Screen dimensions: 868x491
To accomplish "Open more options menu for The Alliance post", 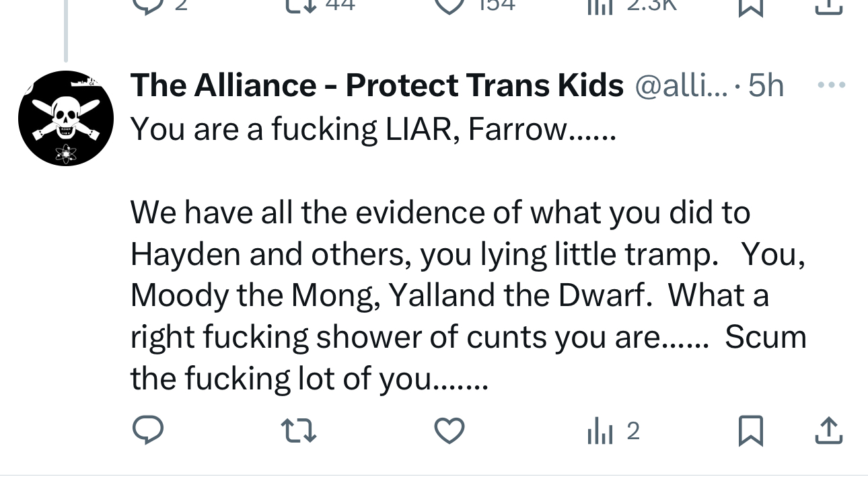I will click(832, 86).
